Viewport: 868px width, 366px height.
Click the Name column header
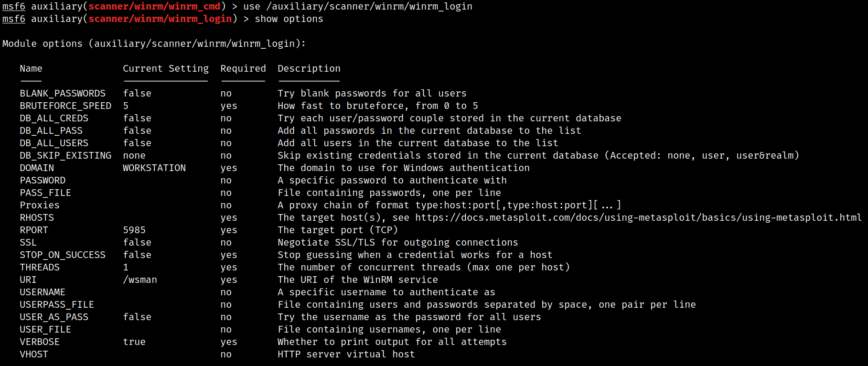[31, 68]
